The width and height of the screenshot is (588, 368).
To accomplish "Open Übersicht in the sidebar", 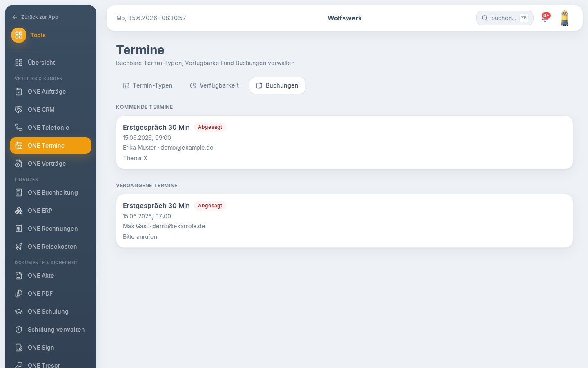I will (51, 63).
